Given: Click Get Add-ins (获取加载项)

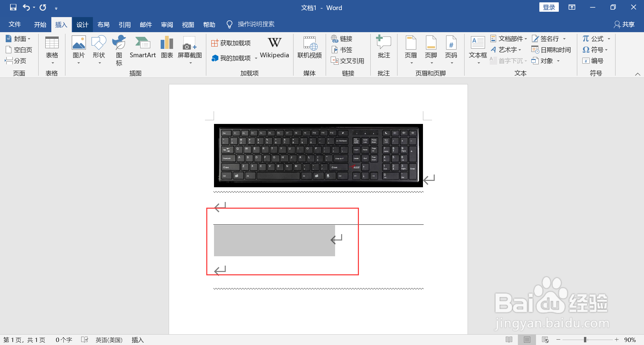Looking at the screenshot, I should coord(231,43).
